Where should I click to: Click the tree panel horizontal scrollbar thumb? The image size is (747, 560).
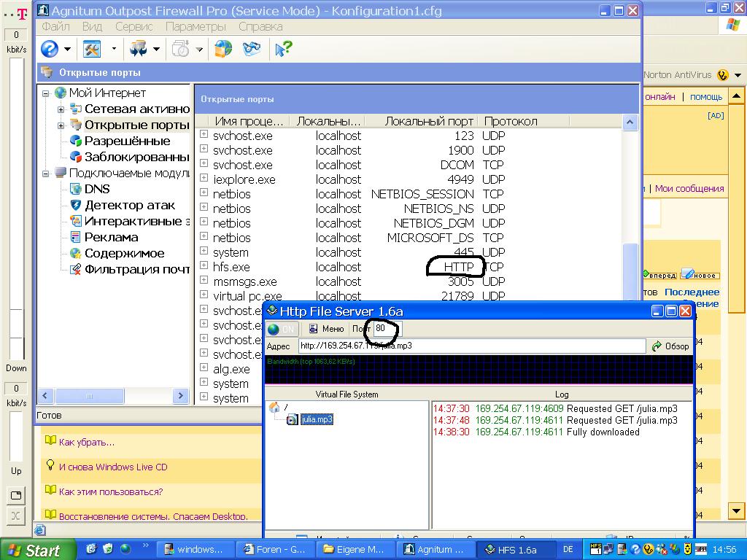90,396
